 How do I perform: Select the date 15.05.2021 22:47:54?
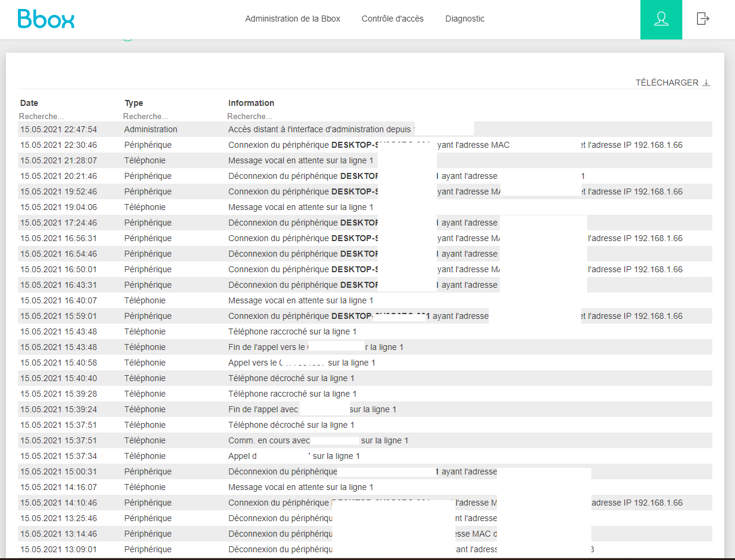click(x=59, y=129)
